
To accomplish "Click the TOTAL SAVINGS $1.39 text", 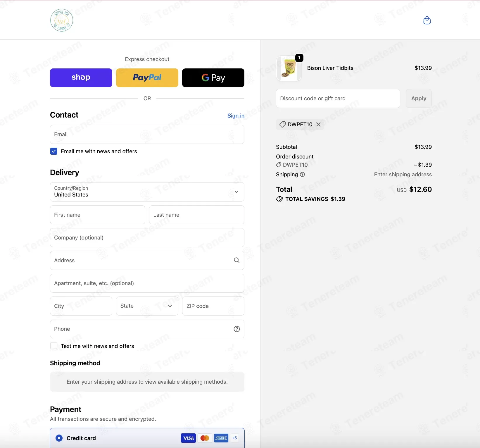I will (315, 199).
